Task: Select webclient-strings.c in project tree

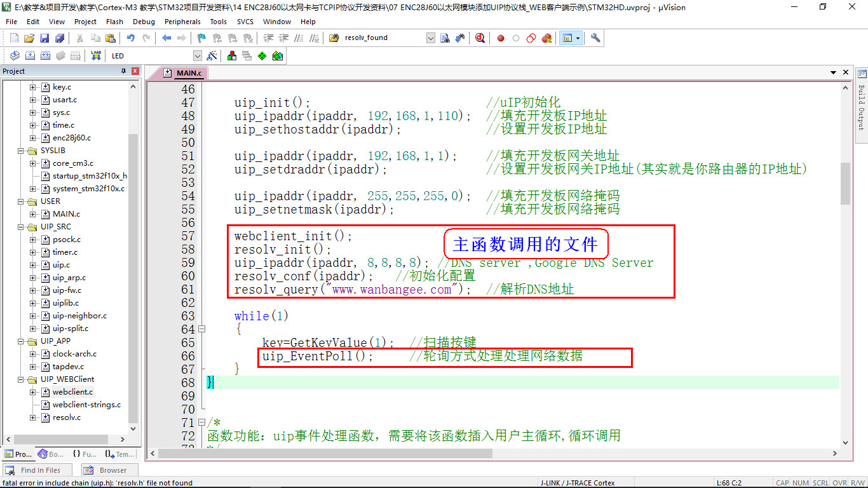Action: click(x=86, y=405)
